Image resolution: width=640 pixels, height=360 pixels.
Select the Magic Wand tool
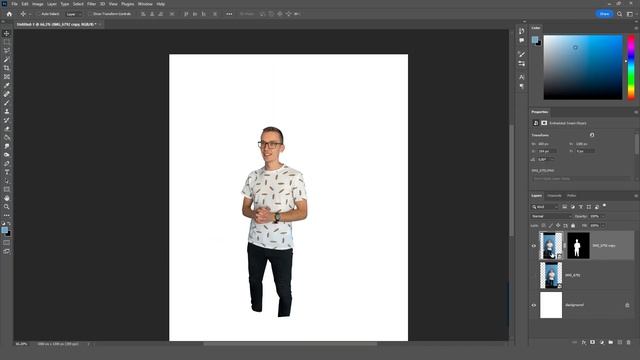[7, 59]
